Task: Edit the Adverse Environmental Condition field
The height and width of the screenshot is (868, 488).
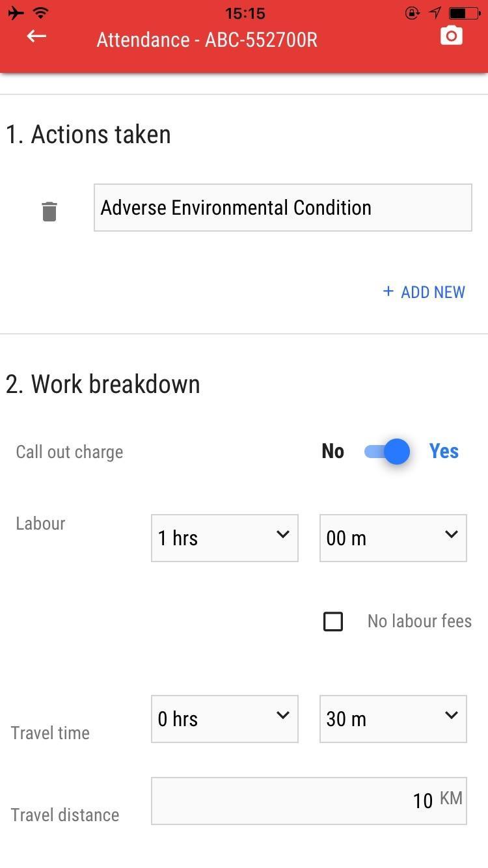Action: pyautogui.click(x=283, y=208)
